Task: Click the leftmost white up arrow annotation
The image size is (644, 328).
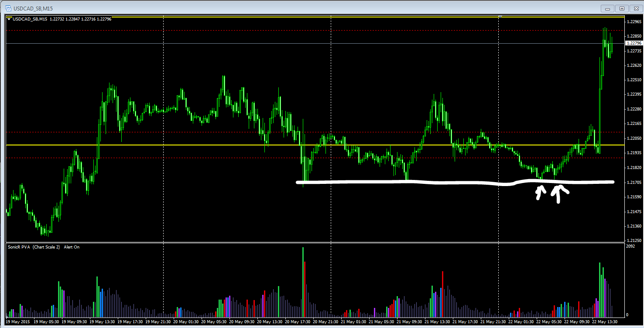Action: click(x=541, y=191)
